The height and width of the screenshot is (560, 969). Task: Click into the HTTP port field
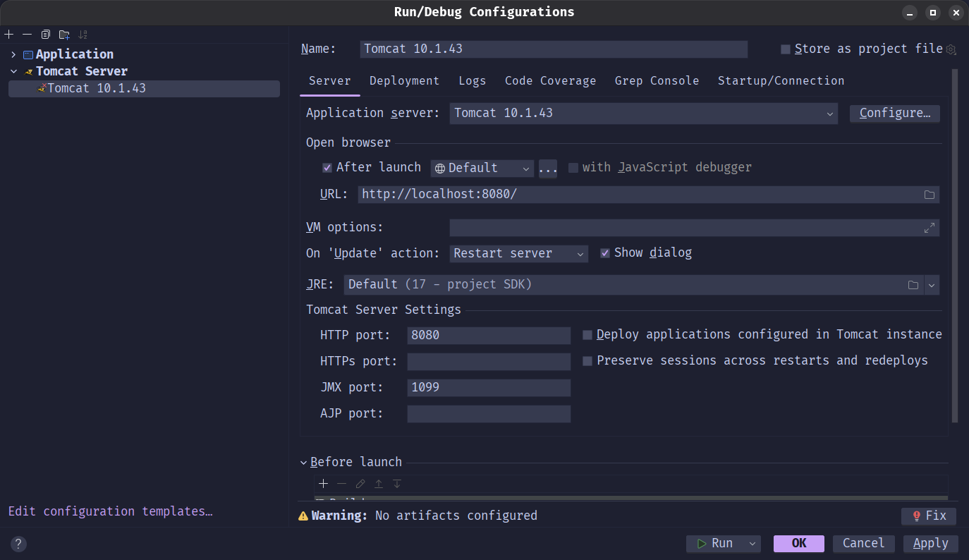tap(488, 336)
